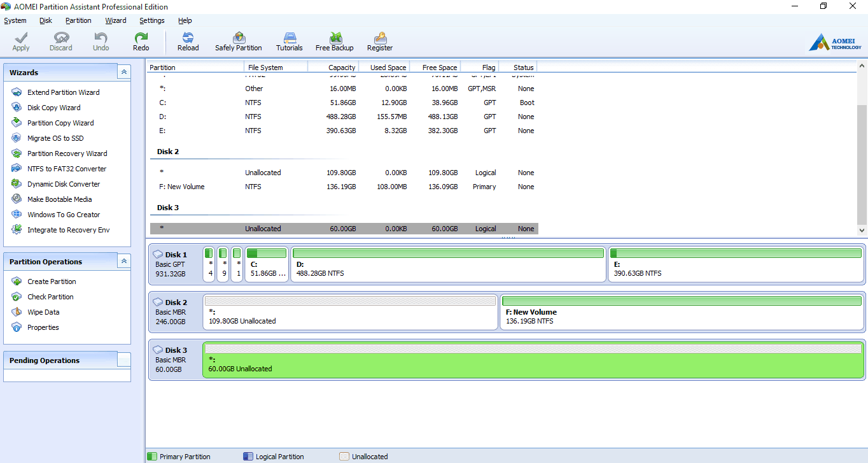Click the Partition Copy Wizard icon
This screenshot has width=868, height=463.
pos(17,123)
